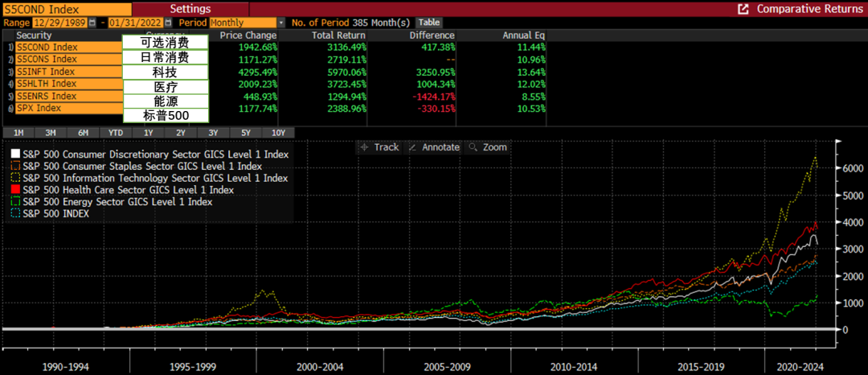Sort by the Price Change column header
This screenshot has width=868, height=375.
[248, 35]
